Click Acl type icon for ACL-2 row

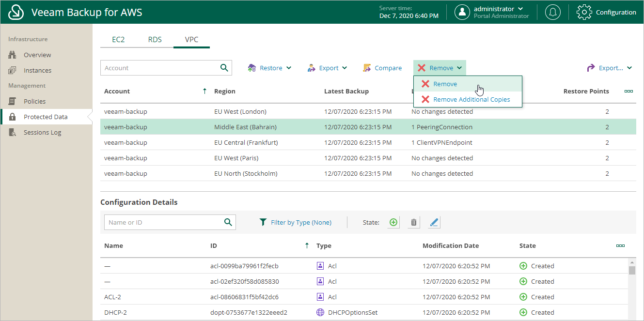click(x=320, y=297)
